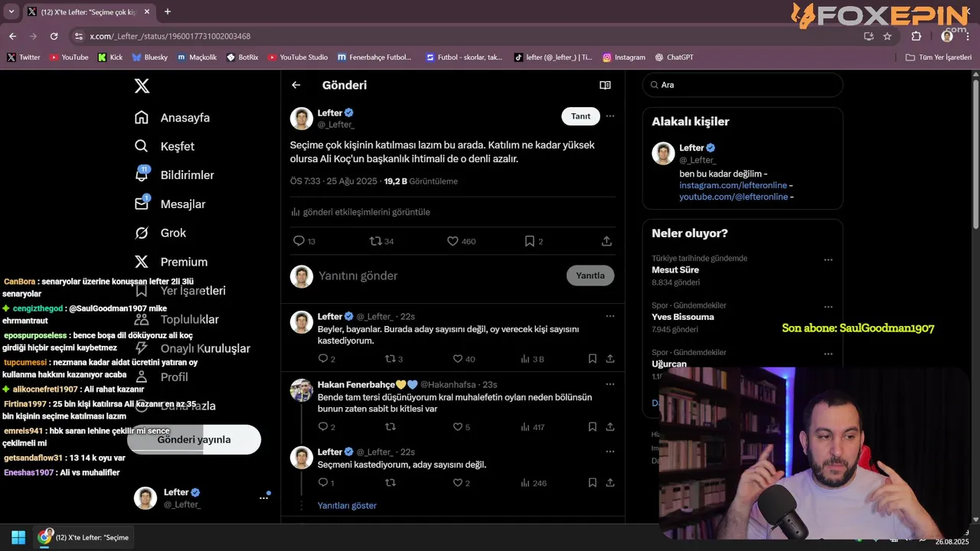980x551 pixels.
Task: Open youtube.com/@lefteronline link
Action: point(733,197)
